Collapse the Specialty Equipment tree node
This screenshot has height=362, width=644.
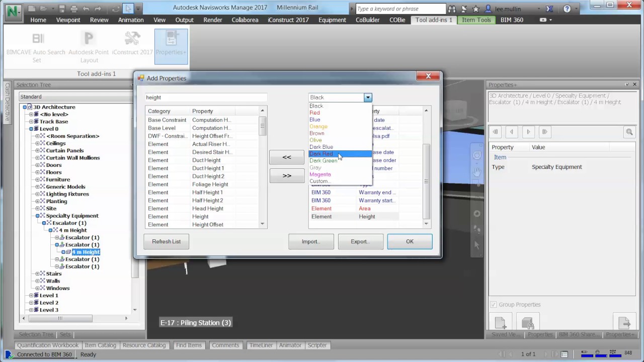pos(37,216)
